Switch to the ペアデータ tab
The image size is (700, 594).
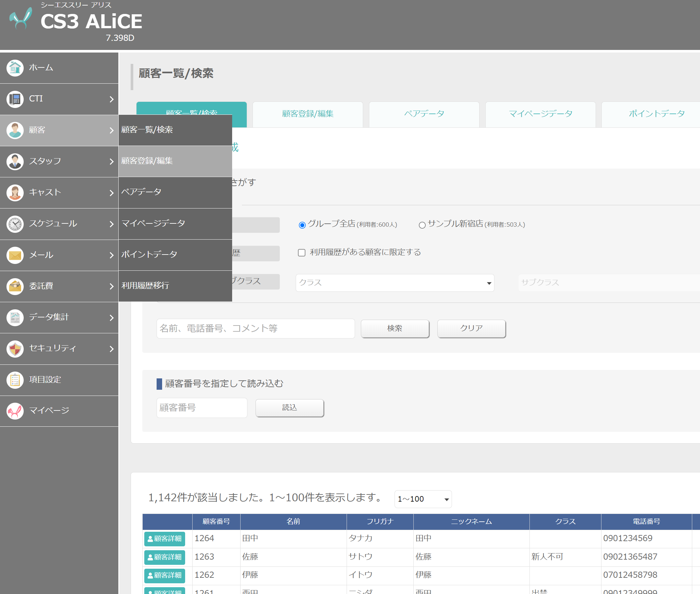pyautogui.click(x=424, y=114)
